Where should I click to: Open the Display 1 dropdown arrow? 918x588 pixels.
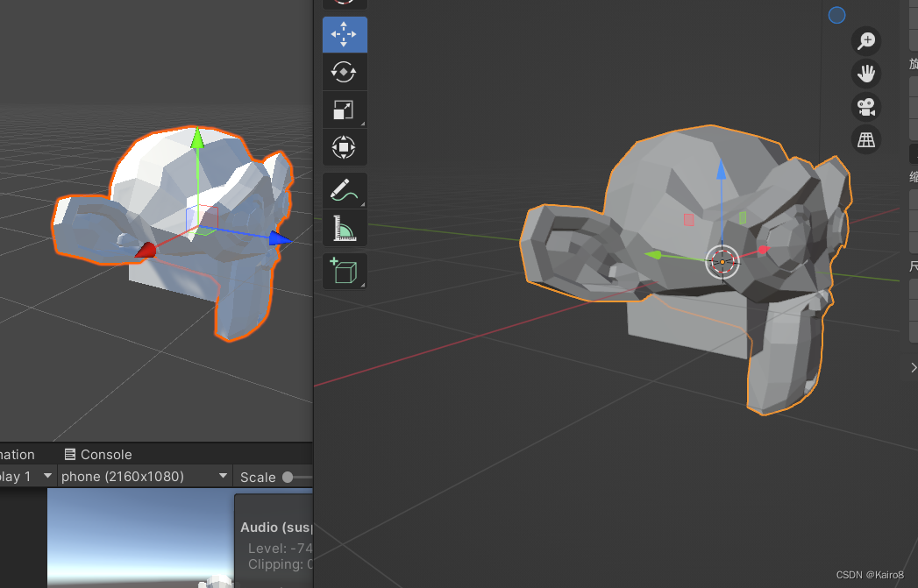(x=47, y=476)
